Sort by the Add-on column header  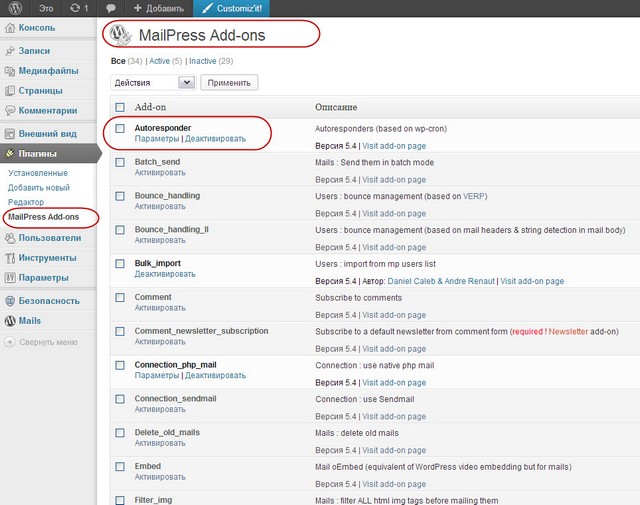coord(150,107)
